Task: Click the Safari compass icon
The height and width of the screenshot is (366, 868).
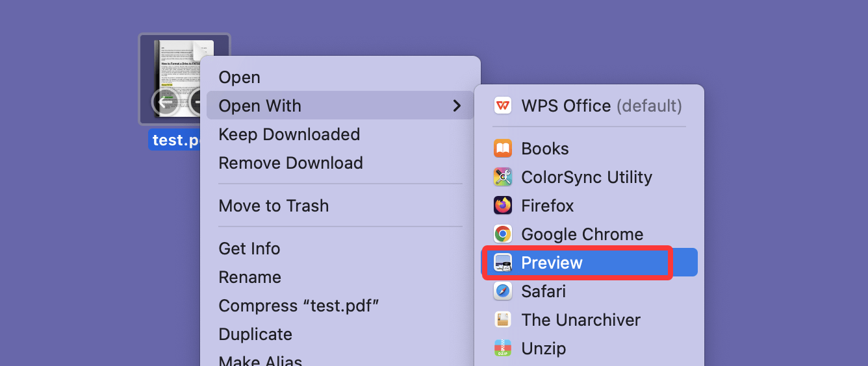Action: 503,291
